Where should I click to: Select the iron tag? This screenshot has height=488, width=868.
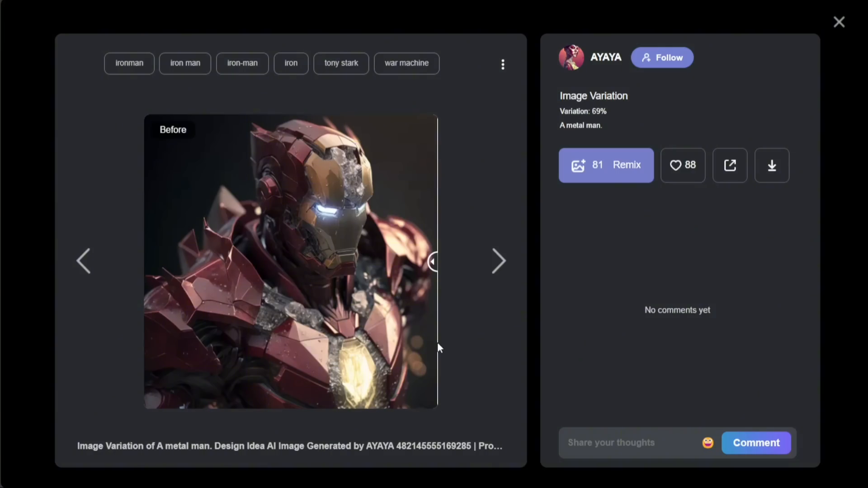[291, 63]
